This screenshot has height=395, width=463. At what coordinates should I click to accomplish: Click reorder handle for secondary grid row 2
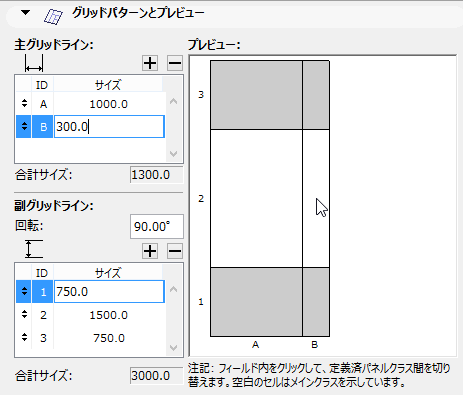point(24,315)
